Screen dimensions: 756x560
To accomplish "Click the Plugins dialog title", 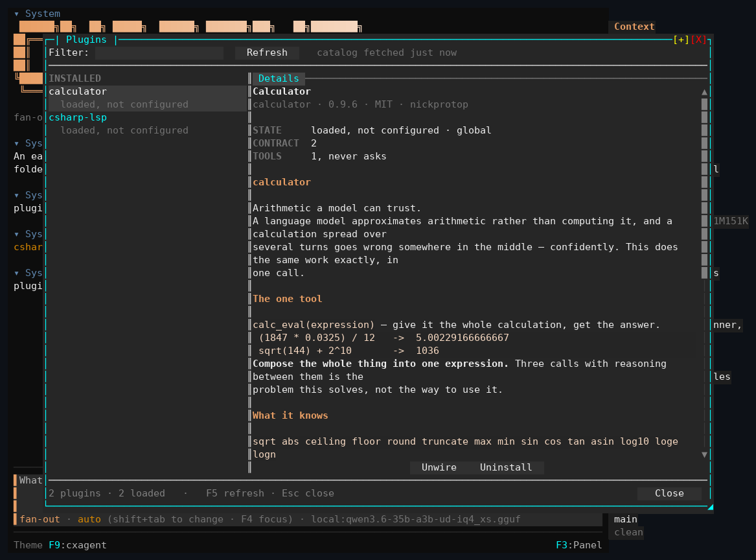I will [86, 40].
